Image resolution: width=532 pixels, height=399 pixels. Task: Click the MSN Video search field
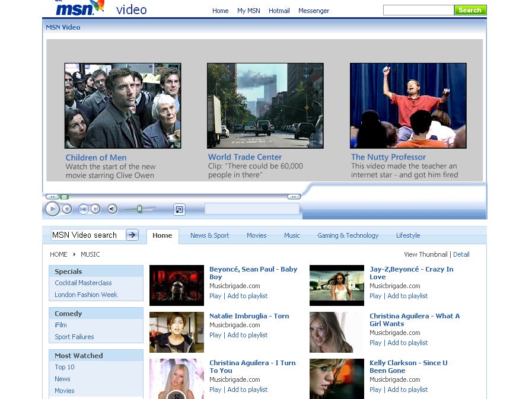(x=88, y=235)
